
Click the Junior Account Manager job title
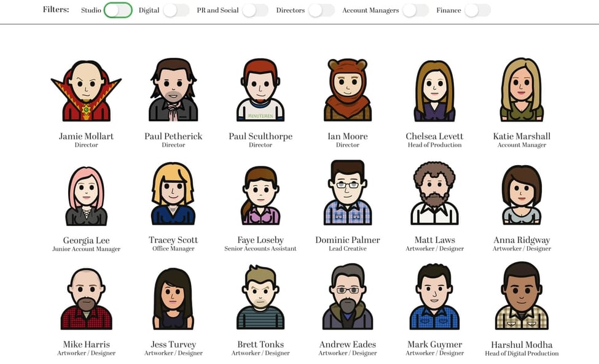(x=87, y=249)
